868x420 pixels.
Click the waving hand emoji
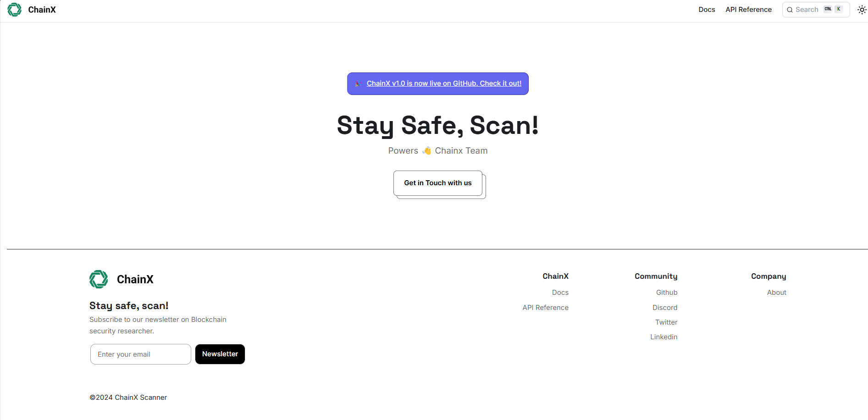tap(427, 151)
